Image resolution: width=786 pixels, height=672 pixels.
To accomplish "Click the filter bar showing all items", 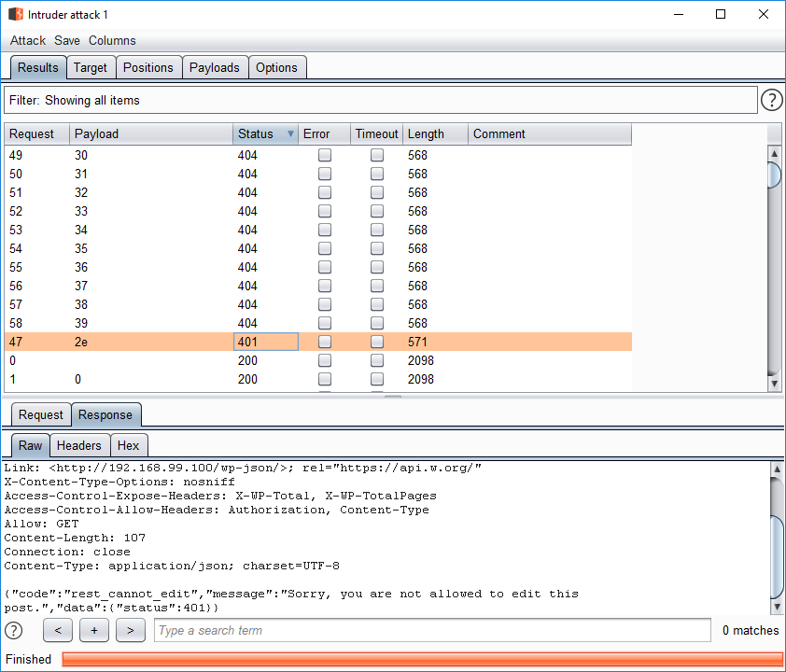I will 381,100.
